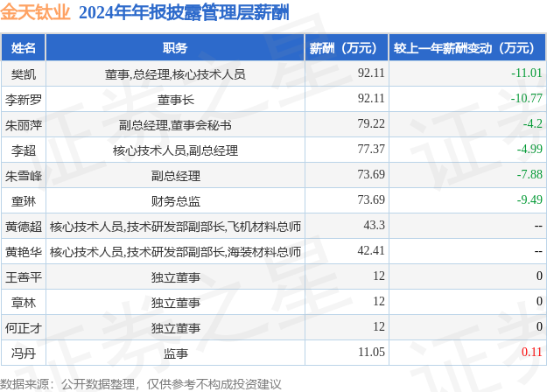Select the name cell 李超
This screenshot has height=392, width=547.
(x=24, y=150)
